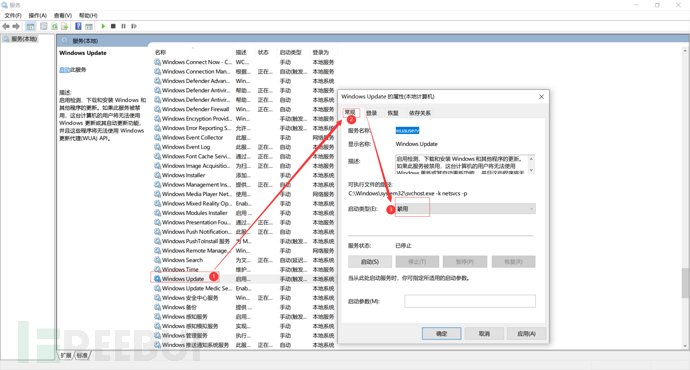Open the blue Help question-mark icon
690x370 pixels.
[78, 26]
